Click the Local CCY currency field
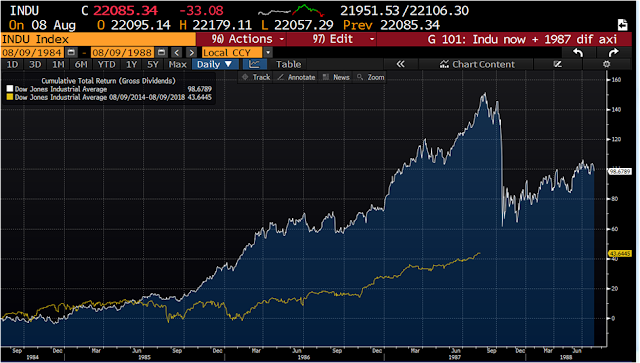Viewport: 640px width, 363px height. point(232,53)
